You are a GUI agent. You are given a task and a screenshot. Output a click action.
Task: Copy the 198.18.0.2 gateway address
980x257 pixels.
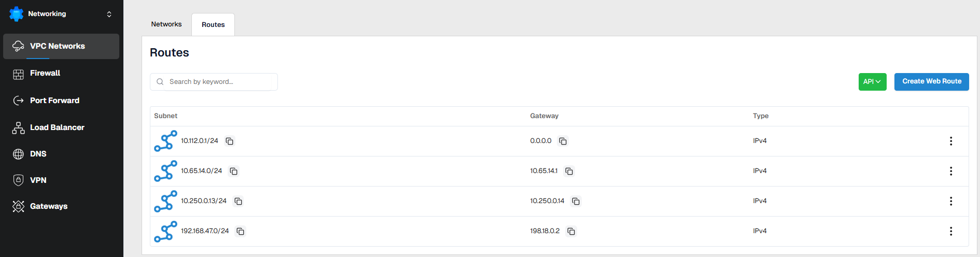[571, 232]
